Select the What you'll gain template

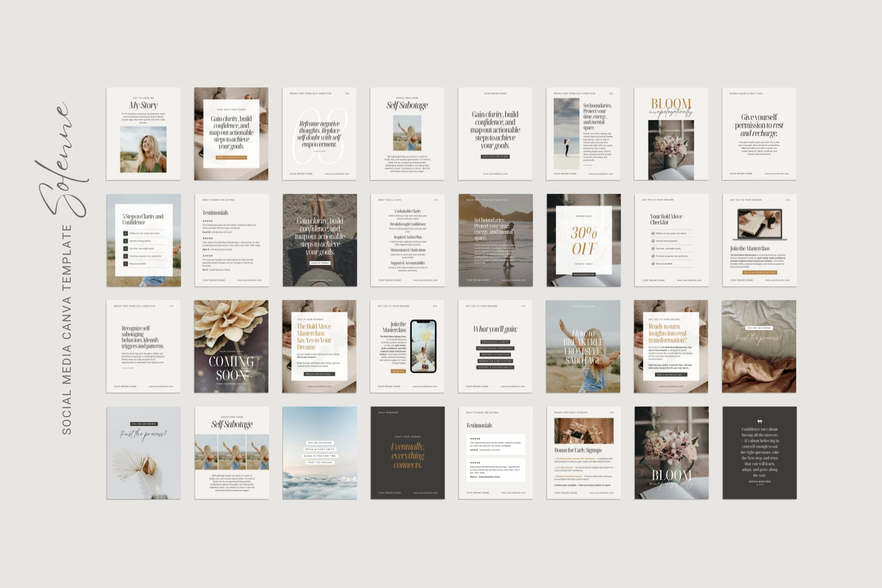click(495, 346)
